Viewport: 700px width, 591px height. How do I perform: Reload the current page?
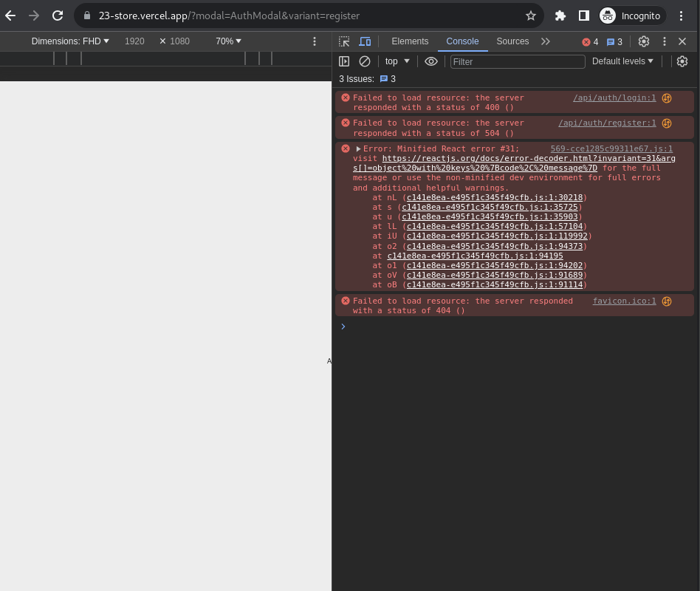click(x=58, y=16)
